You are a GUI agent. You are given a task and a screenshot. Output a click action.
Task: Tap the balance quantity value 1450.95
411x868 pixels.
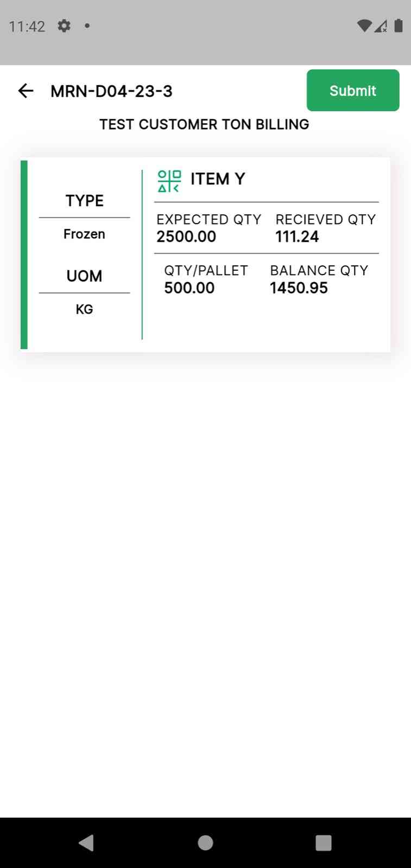pyautogui.click(x=299, y=288)
